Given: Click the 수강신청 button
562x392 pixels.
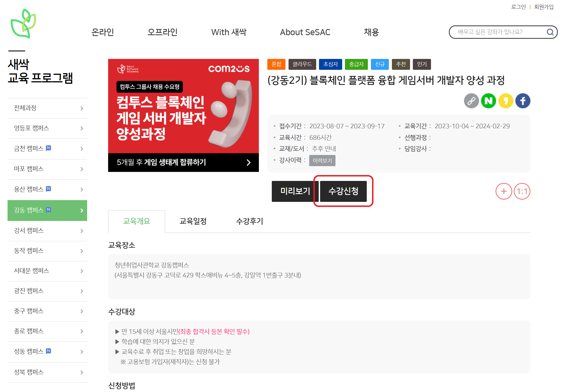Looking at the screenshot, I should (x=343, y=191).
